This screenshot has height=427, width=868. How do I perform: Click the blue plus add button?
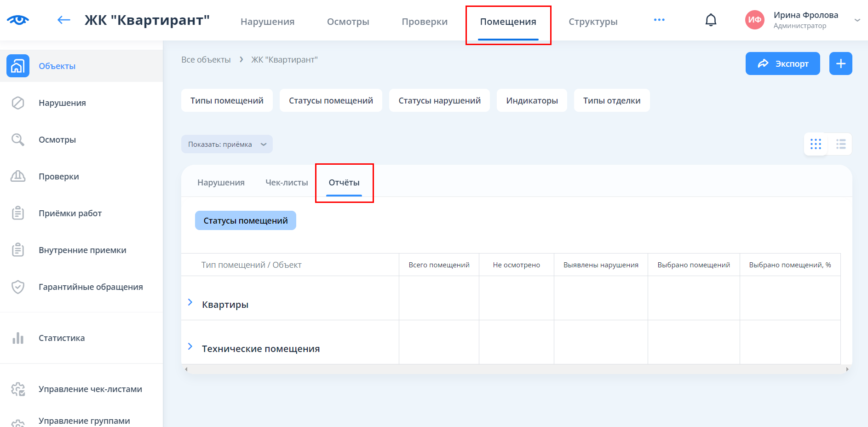[x=840, y=63]
